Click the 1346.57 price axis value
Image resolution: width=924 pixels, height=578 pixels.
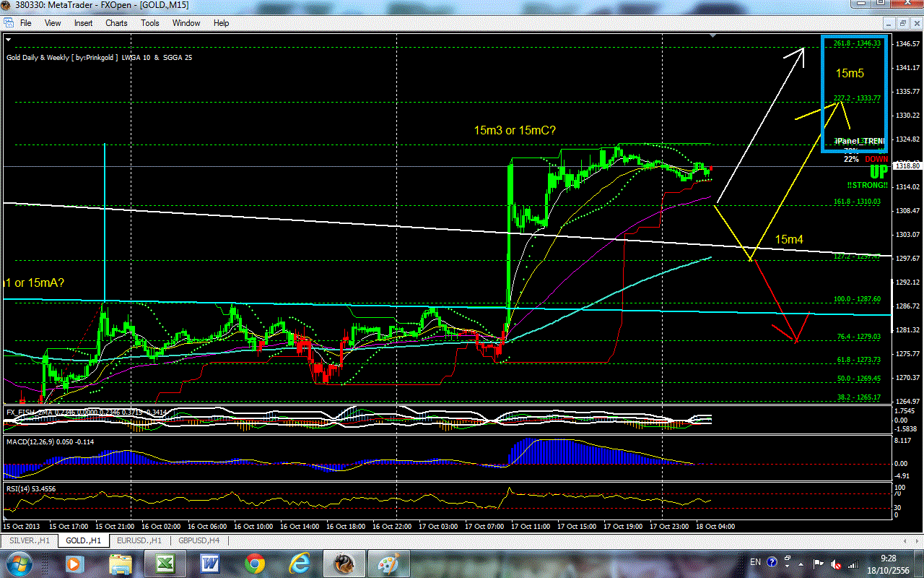(x=908, y=44)
